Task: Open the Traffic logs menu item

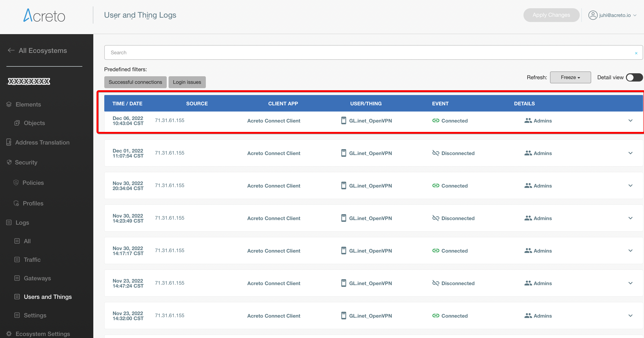Action: pos(32,260)
